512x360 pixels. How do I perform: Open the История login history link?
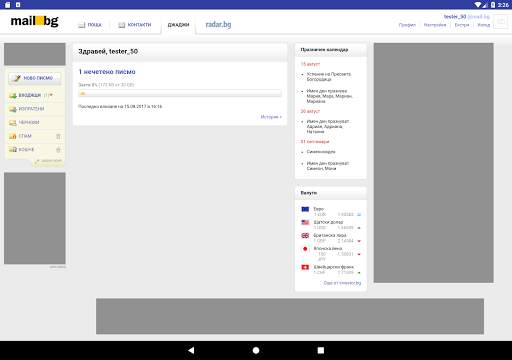point(271,117)
